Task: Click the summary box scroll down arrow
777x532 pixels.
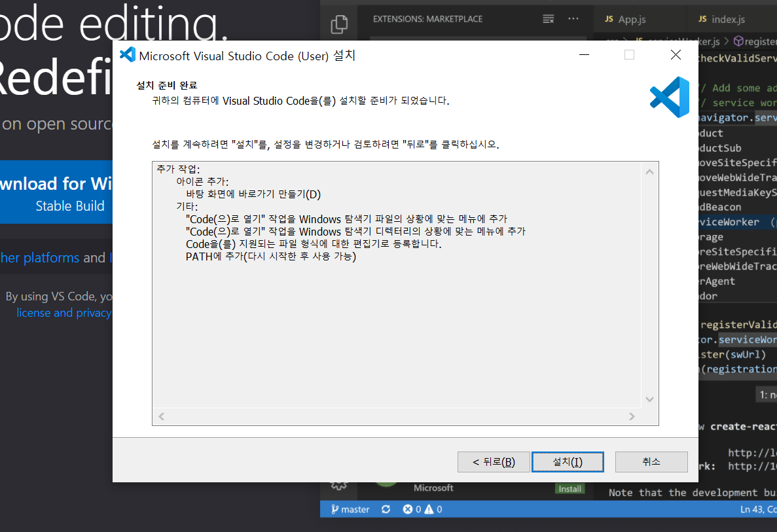Action: [x=649, y=399]
